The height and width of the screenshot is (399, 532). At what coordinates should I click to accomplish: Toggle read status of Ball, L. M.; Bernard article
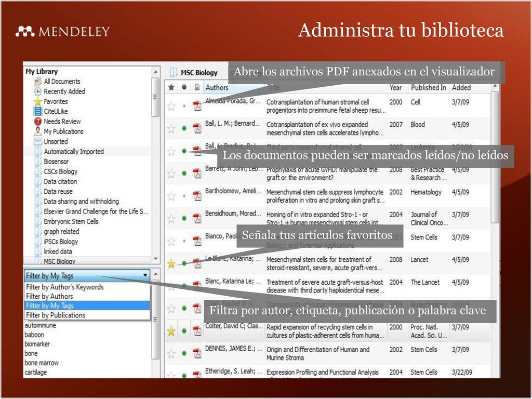point(184,128)
